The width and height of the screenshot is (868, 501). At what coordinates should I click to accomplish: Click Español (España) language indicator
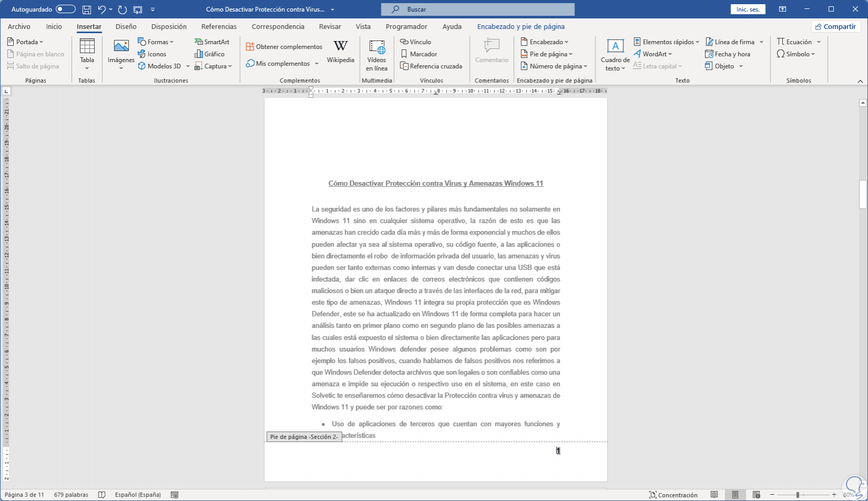tap(138, 495)
